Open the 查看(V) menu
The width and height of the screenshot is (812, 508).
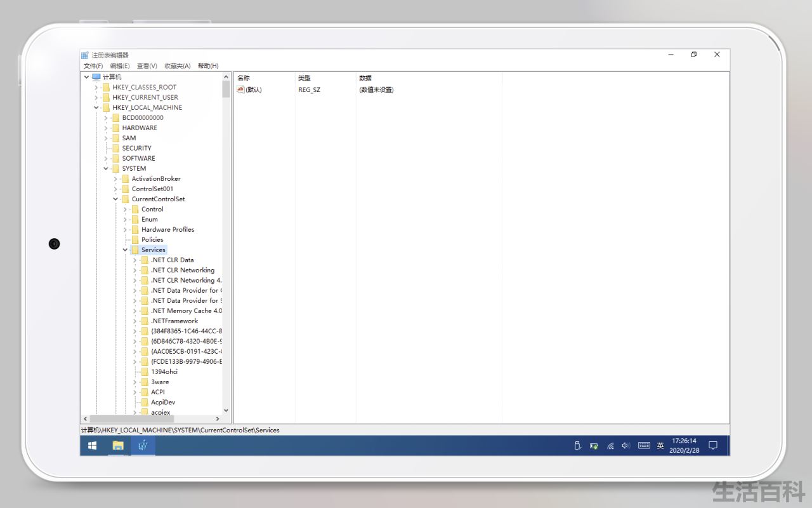(147, 66)
